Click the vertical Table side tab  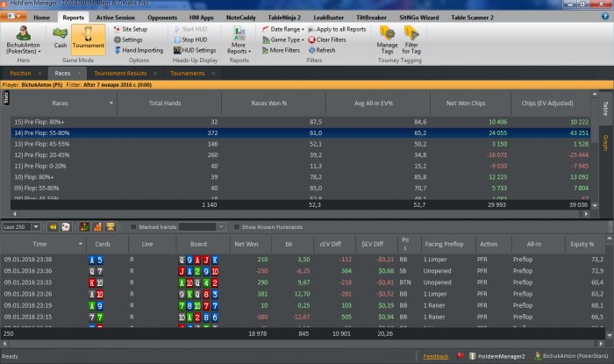(605, 109)
